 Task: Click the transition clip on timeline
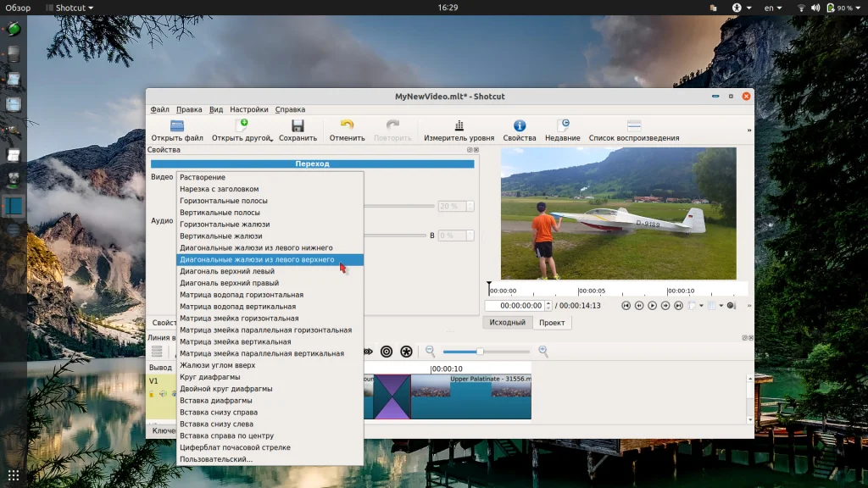[x=392, y=396]
